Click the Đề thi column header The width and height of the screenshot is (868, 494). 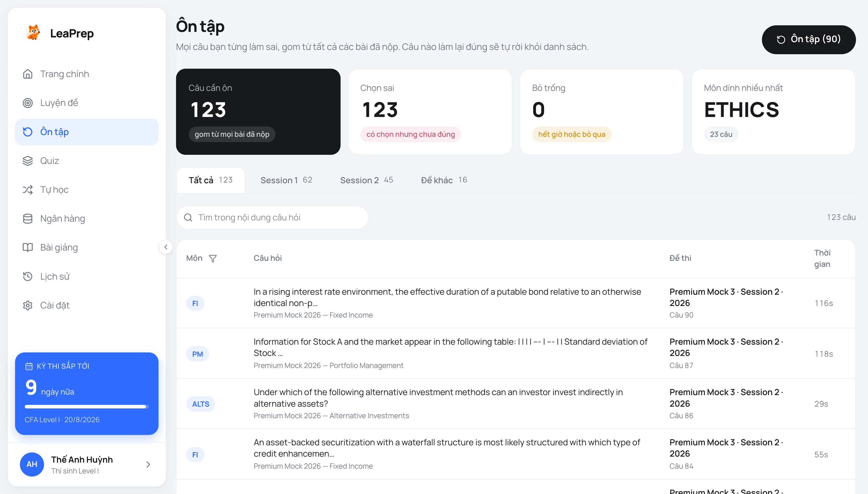680,259
